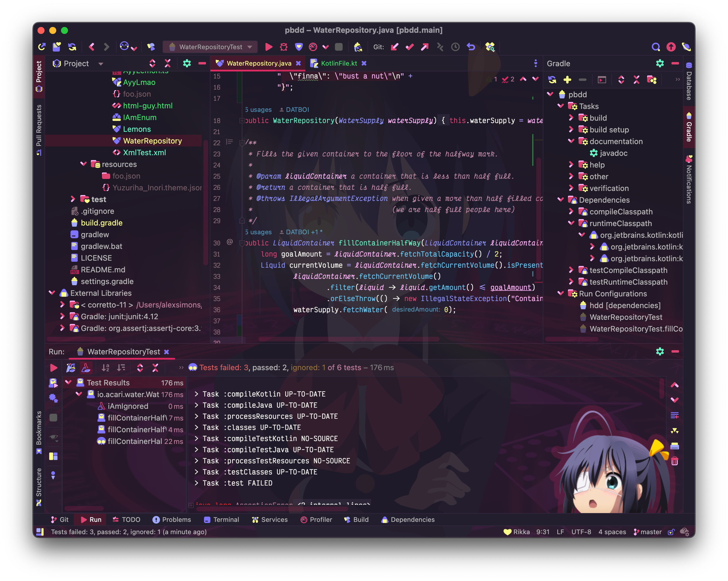Screen dimensions: 728x581
Task: Click the editor horizontal scrollbar
Action: [x=348, y=339]
